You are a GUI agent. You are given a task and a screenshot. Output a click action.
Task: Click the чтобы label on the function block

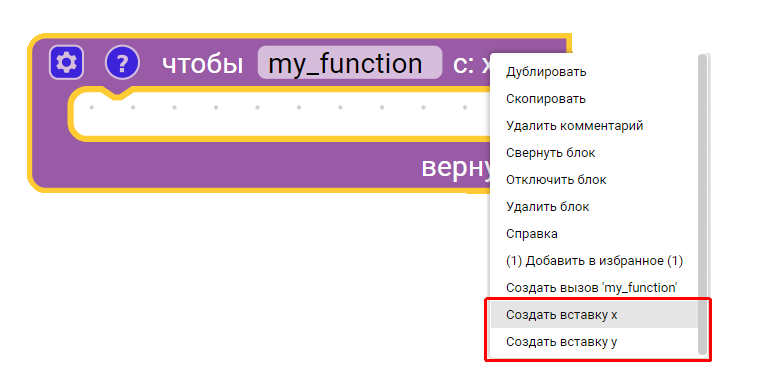[203, 63]
